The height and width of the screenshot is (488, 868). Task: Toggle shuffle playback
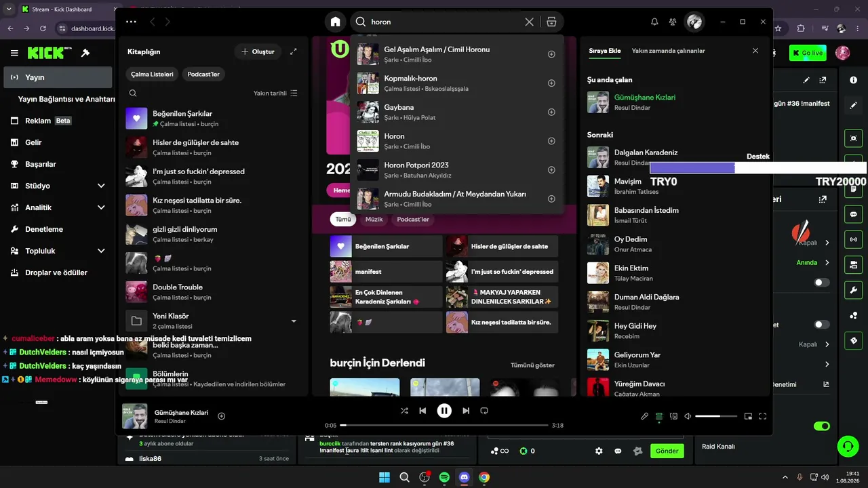[x=405, y=411]
